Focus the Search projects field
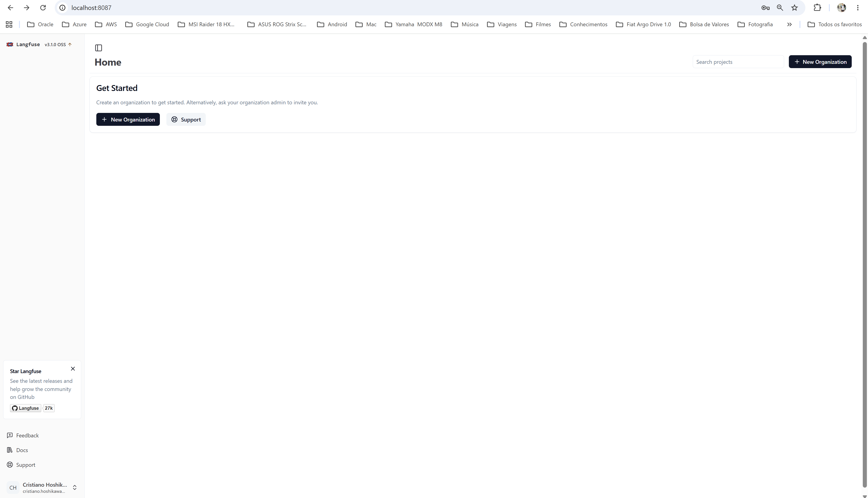This screenshot has width=868, height=498. (x=738, y=62)
